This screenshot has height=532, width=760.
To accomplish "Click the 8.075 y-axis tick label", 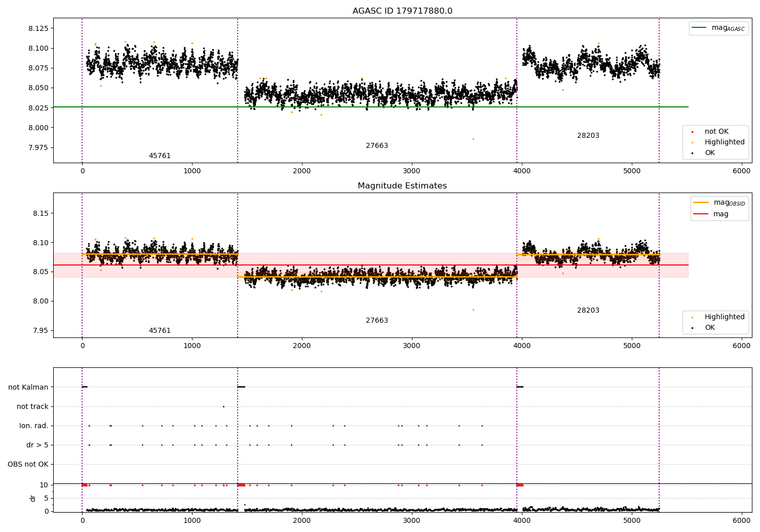I will tap(39, 68).
